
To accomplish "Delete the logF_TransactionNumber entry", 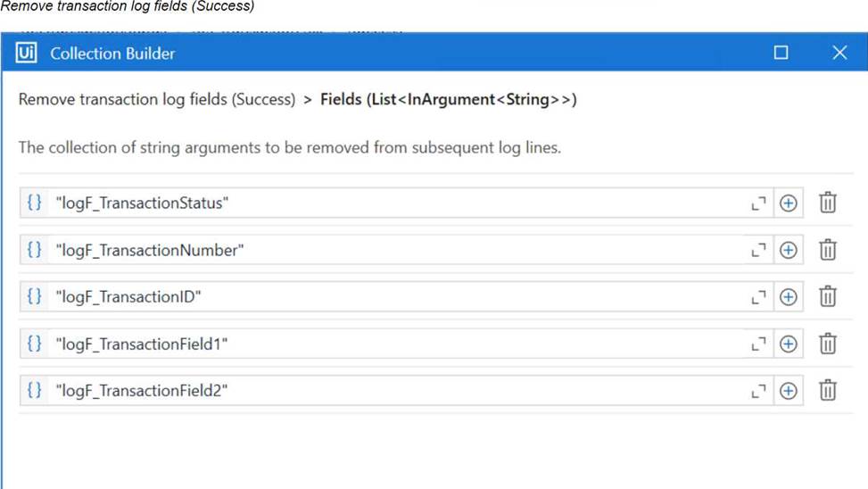I will click(x=828, y=250).
